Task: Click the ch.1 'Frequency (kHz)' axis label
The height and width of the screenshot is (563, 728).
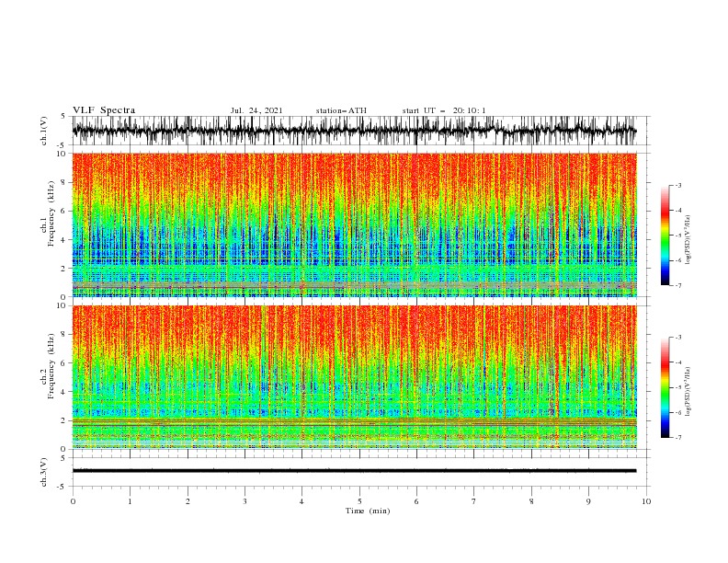Action: 51,213
